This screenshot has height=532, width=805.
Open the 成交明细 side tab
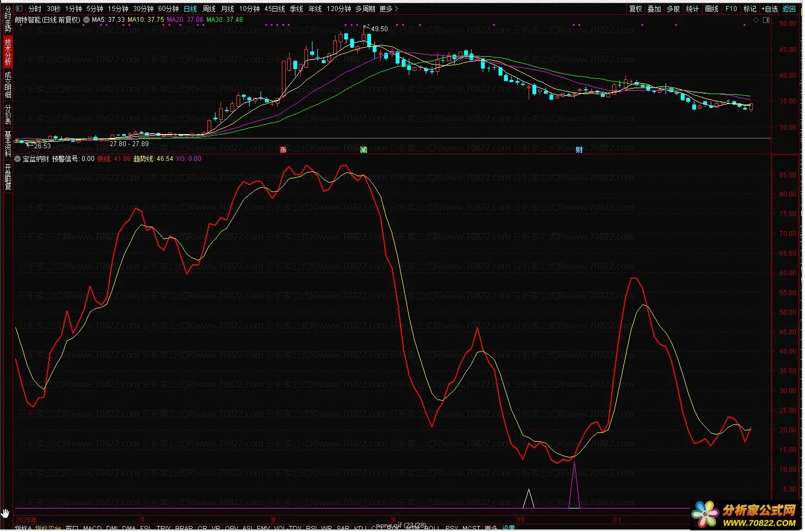coord(8,85)
